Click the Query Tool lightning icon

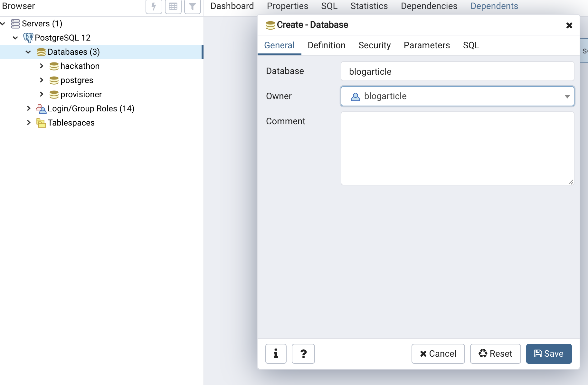click(x=154, y=6)
